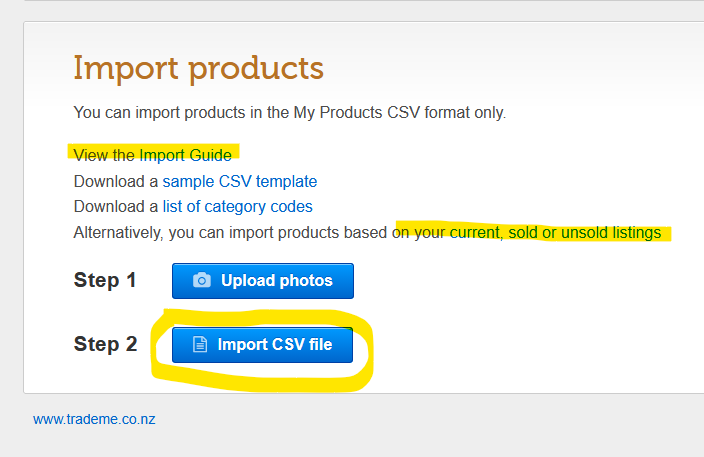Click the 'Import products' heading
Screen dimensions: 704x457
pos(198,69)
